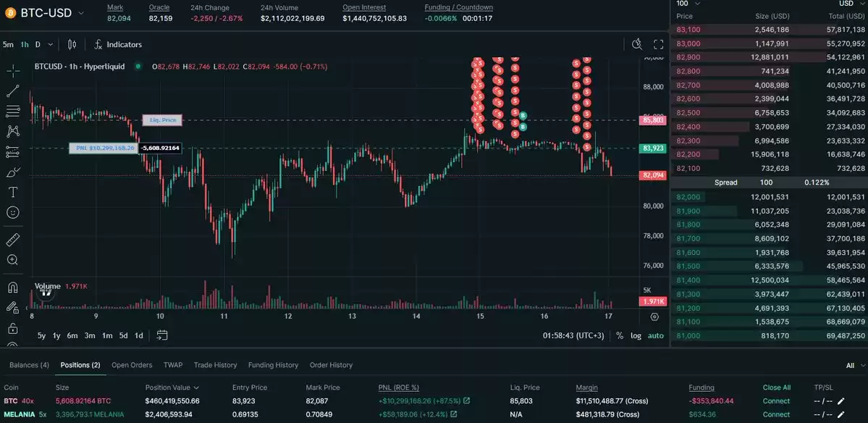Set chart range to 1y
The width and height of the screenshot is (868, 423).
56,335
